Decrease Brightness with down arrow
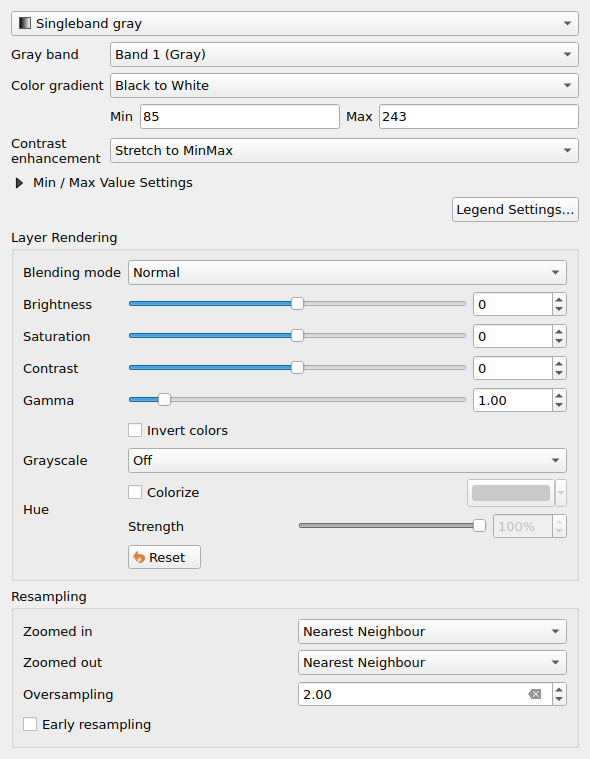590x759 pixels. (559, 309)
